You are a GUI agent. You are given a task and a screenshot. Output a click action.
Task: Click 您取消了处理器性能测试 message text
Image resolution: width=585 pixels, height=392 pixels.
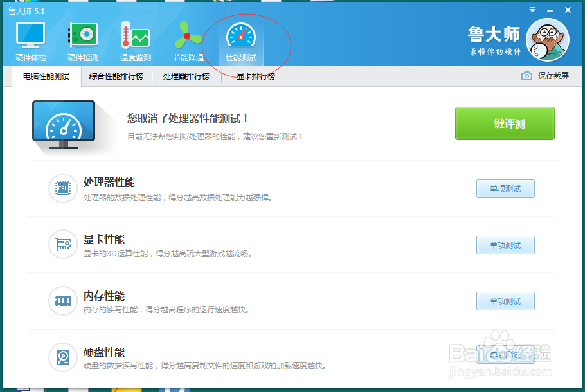click(x=188, y=119)
